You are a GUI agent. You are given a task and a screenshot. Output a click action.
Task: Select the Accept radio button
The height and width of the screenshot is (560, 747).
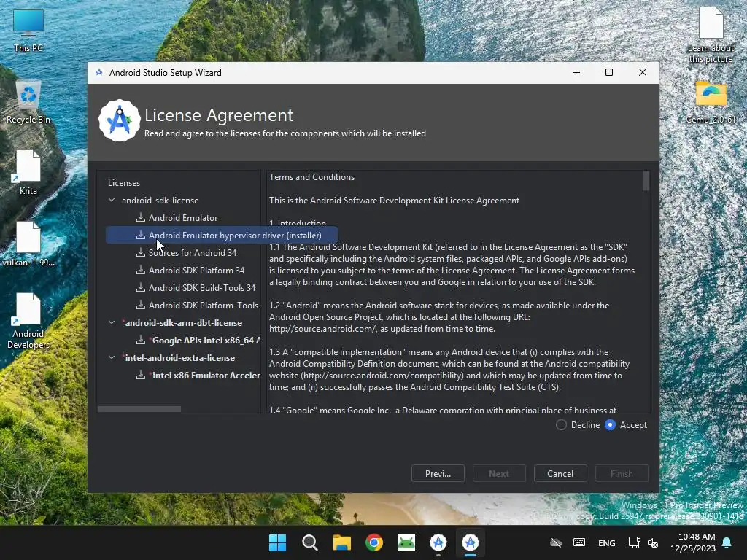(610, 425)
